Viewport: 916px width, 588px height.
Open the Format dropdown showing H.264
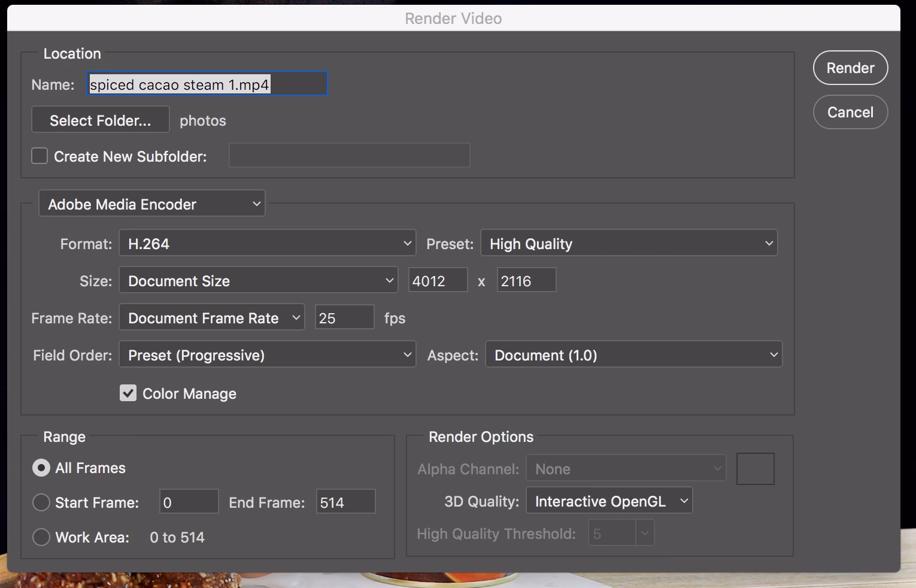(x=267, y=243)
